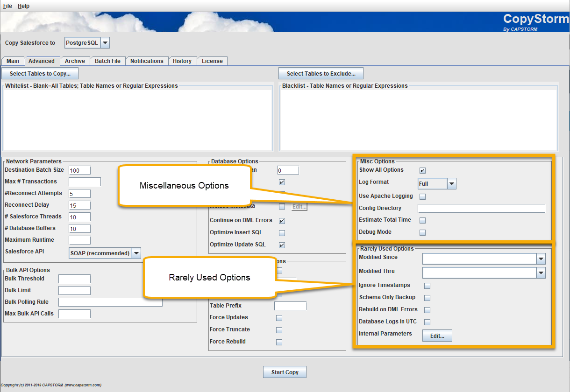Enable Rebuild on DML Errors checkbox
The width and height of the screenshot is (570, 392).
[427, 310]
